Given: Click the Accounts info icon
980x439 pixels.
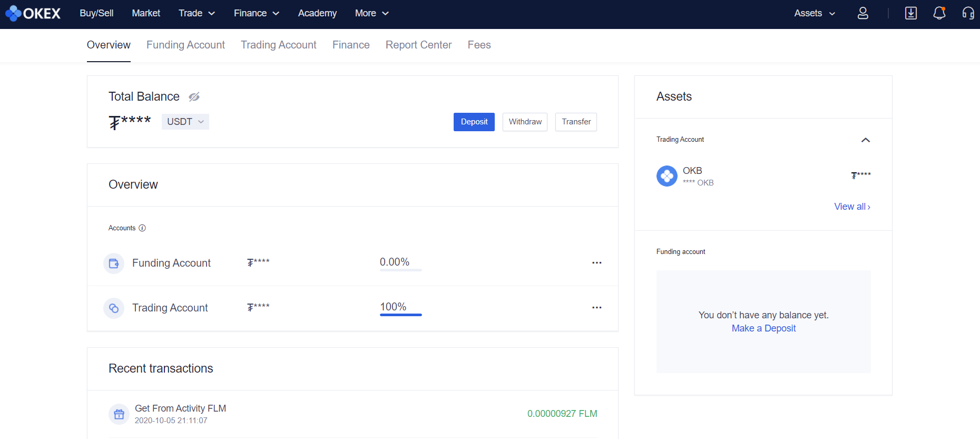Looking at the screenshot, I should point(142,228).
